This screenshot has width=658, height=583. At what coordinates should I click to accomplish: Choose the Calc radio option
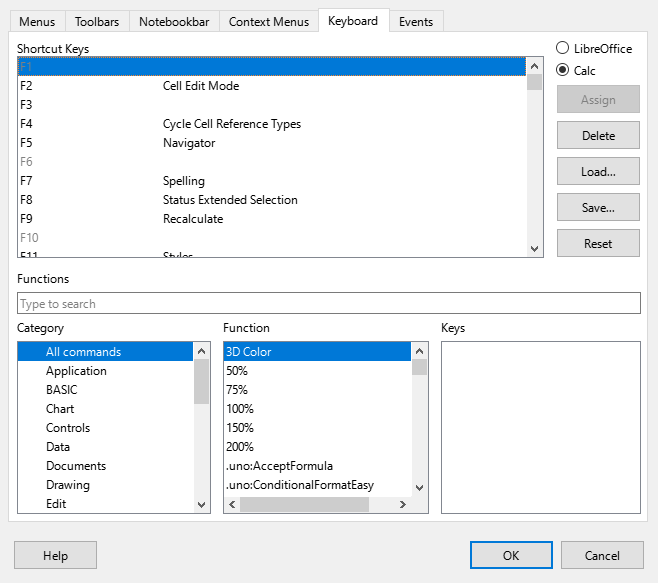pyautogui.click(x=576, y=70)
